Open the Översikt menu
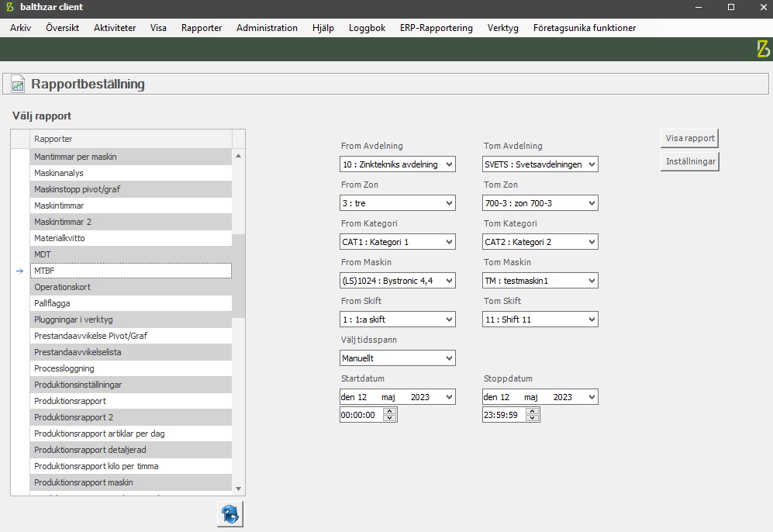773x532 pixels. [63, 28]
